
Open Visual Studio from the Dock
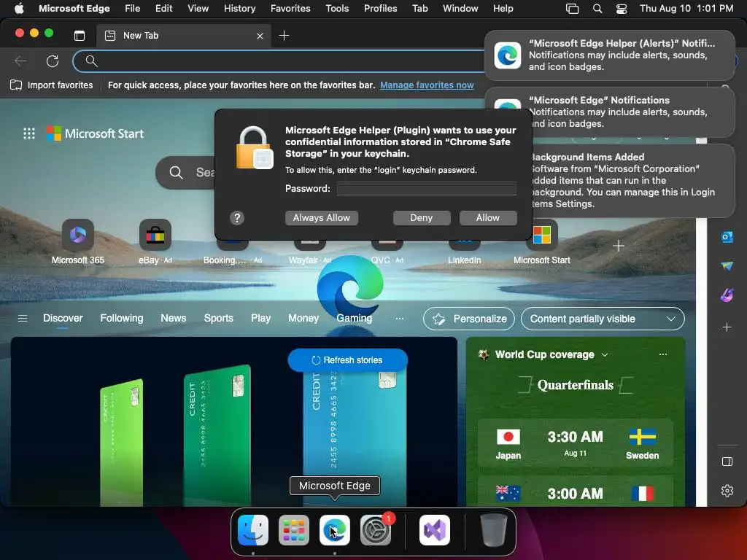(435, 530)
